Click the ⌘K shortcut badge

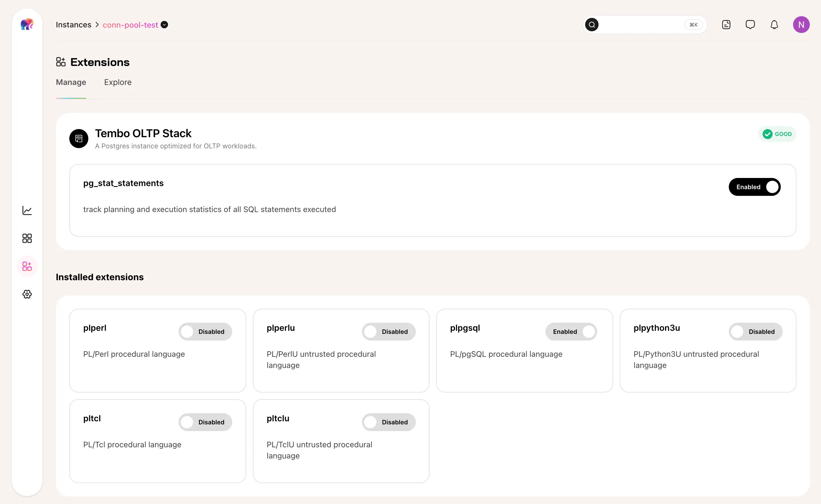pos(694,25)
